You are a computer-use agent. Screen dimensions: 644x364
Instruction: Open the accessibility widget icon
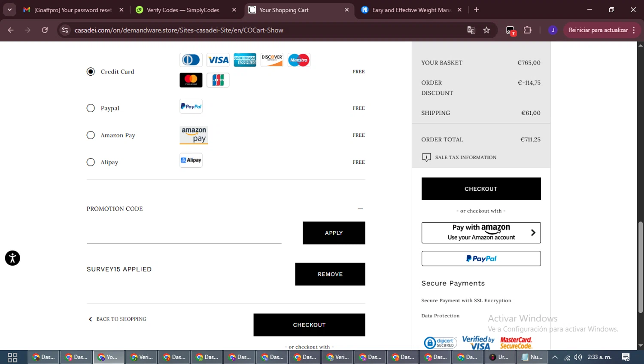tap(12, 258)
